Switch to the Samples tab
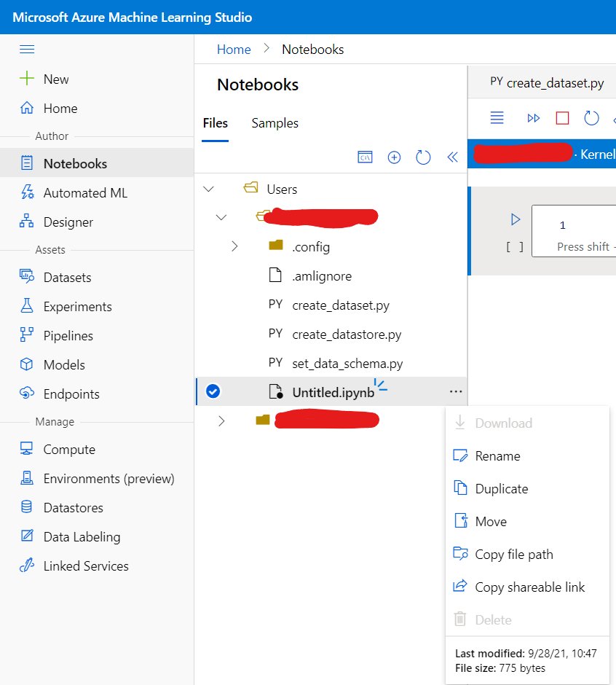 [275, 123]
